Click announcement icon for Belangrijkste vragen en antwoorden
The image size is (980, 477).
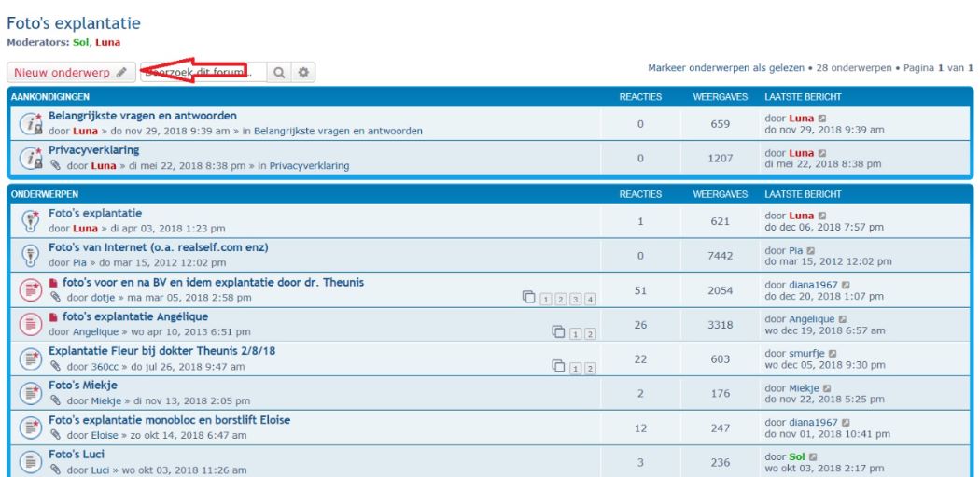tap(29, 123)
